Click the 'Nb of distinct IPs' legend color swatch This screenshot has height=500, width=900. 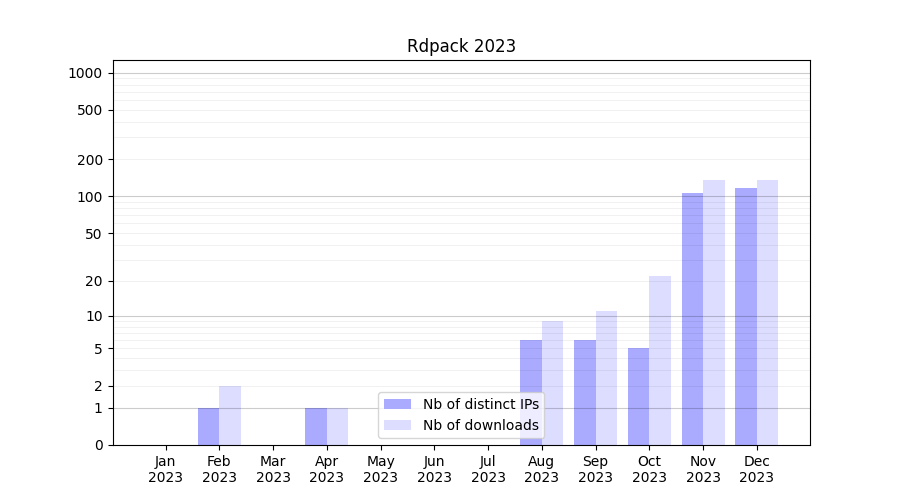[x=397, y=404]
